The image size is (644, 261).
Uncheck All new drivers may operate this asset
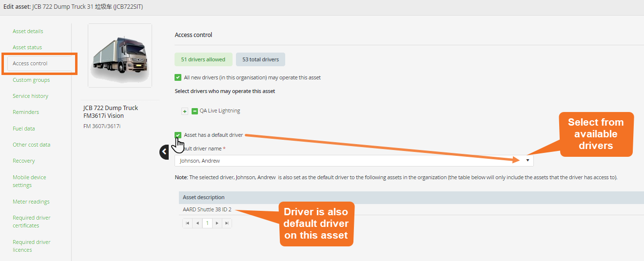178,77
